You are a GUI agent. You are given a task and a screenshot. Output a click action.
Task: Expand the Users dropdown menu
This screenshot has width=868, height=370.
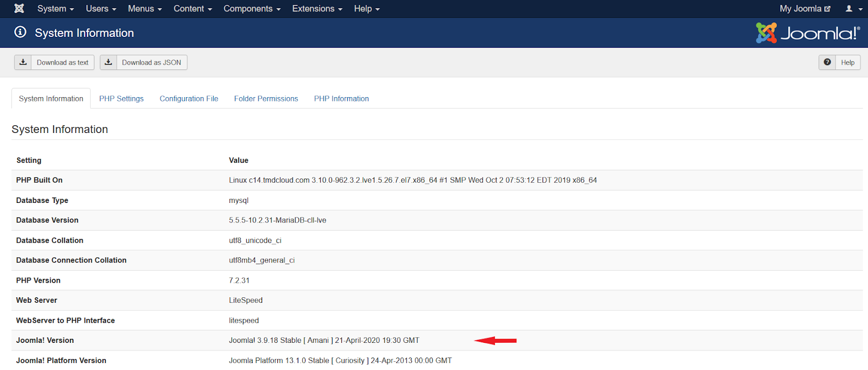(101, 9)
